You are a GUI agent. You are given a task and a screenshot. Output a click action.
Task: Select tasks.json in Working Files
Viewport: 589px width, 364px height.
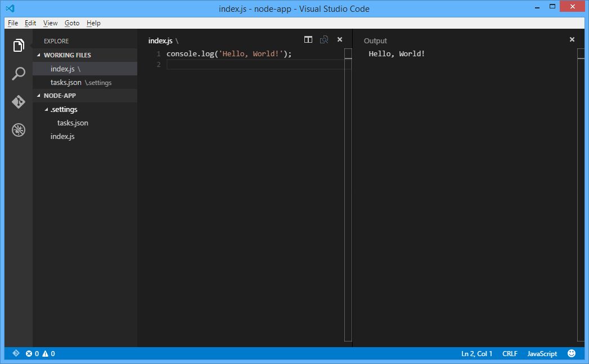pyautogui.click(x=85, y=82)
